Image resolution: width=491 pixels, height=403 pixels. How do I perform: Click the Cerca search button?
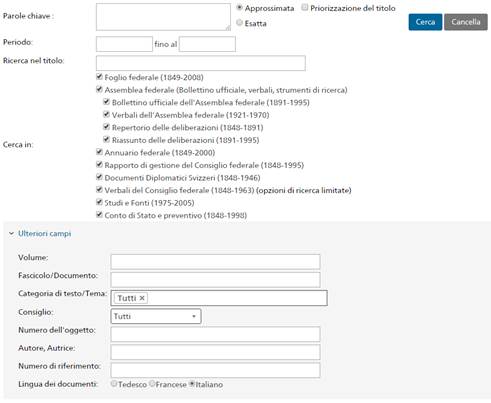click(425, 22)
